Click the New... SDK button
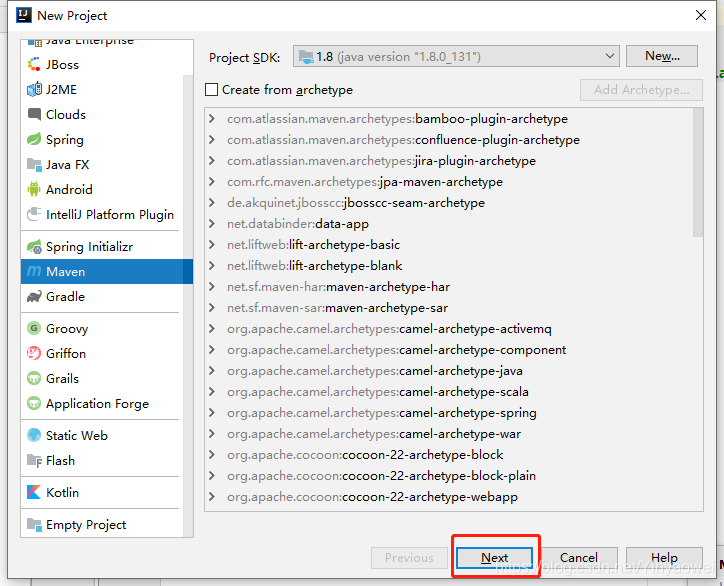The height and width of the screenshot is (586, 724). click(662, 56)
